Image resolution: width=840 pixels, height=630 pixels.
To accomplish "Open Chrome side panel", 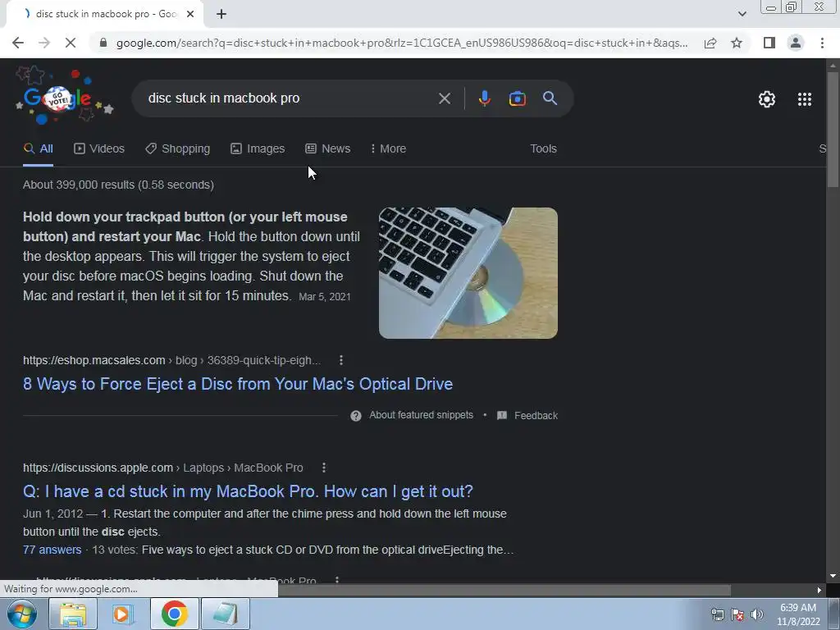I will pos(769,43).
